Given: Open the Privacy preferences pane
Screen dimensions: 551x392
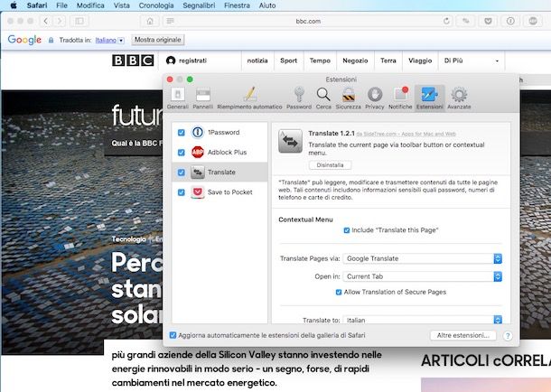Looking at the screenshot, I should click(375, 98).
